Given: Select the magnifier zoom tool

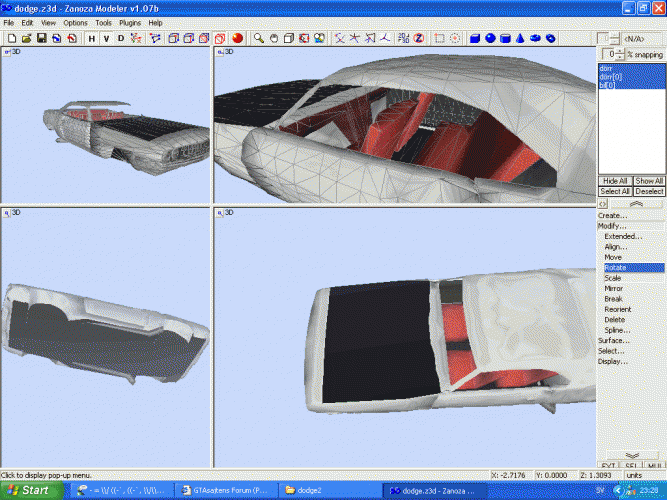Looking at the screenshot, I should tap(258, 38).
